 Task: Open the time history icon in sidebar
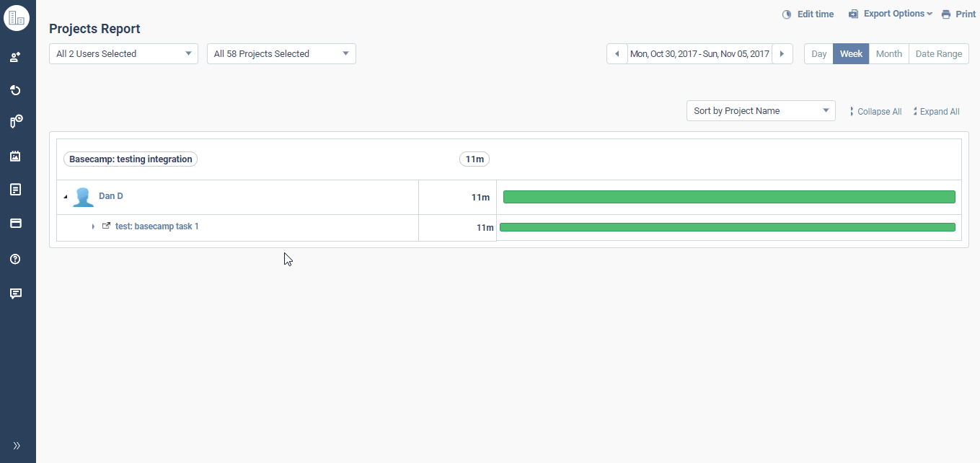click(x=16, y=90)
